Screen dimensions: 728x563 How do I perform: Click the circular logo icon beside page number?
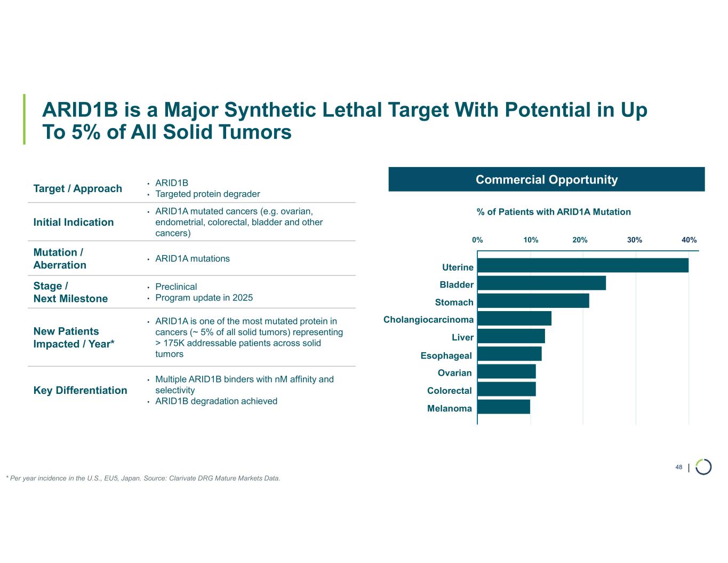tap(703, 466)
